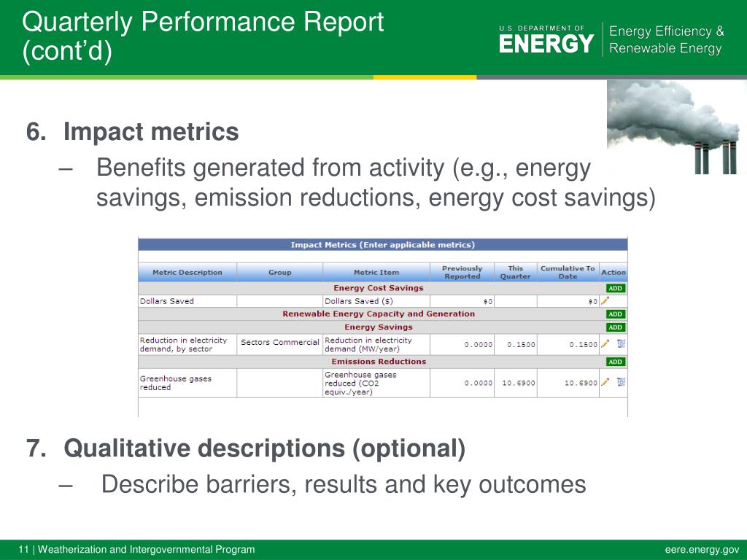Click the Quarterly Performance Report title
The height and width of the screenshot is (560, 747).
click(x=203, y=36)
